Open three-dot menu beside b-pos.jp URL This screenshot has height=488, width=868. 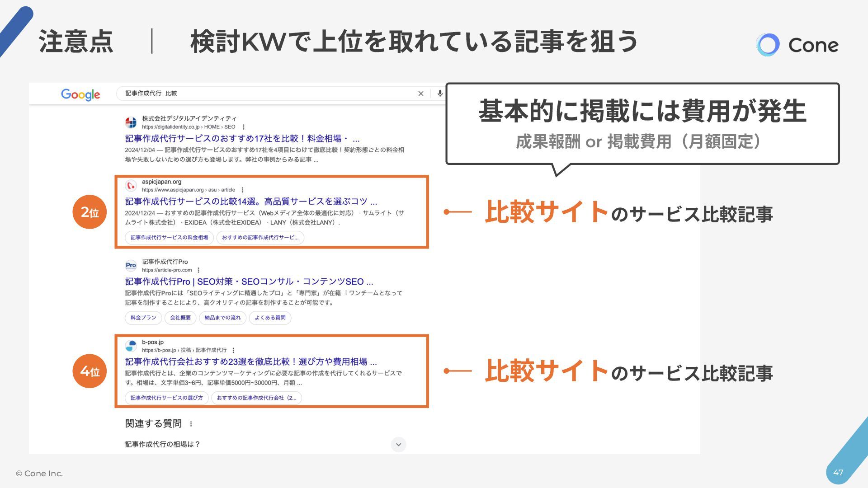pos(233,350)
